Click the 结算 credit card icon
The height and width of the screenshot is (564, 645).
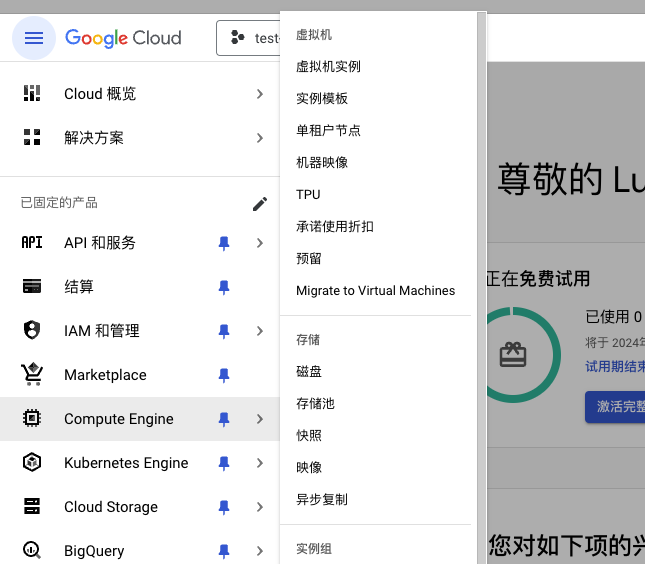pyautogui.click(x=32, y=286)
